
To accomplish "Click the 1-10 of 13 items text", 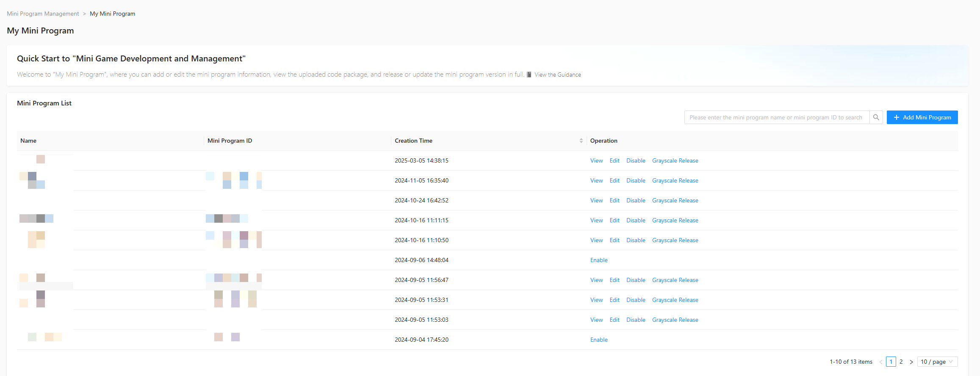I will tap(851, 362).
